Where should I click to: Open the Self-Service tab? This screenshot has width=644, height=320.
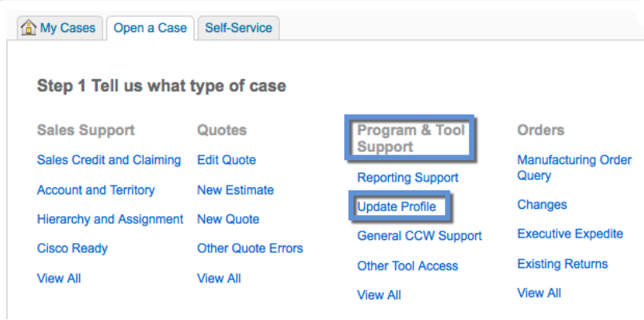point(238,28)
